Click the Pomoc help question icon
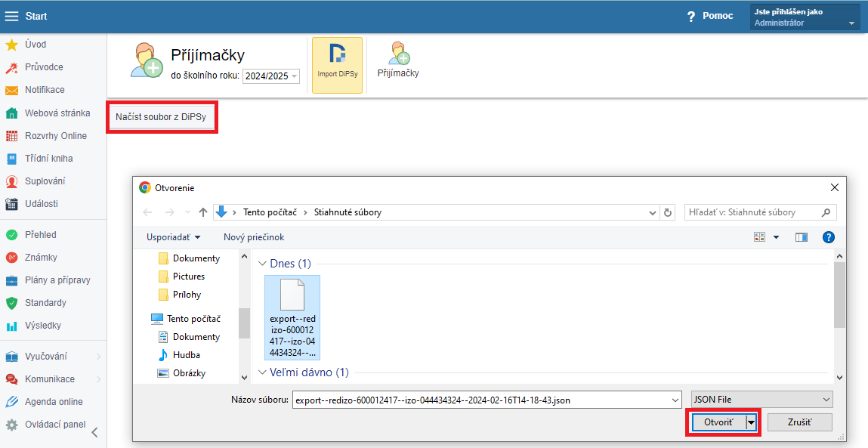Viewport: 868px width, 448px height. (690, 17)
